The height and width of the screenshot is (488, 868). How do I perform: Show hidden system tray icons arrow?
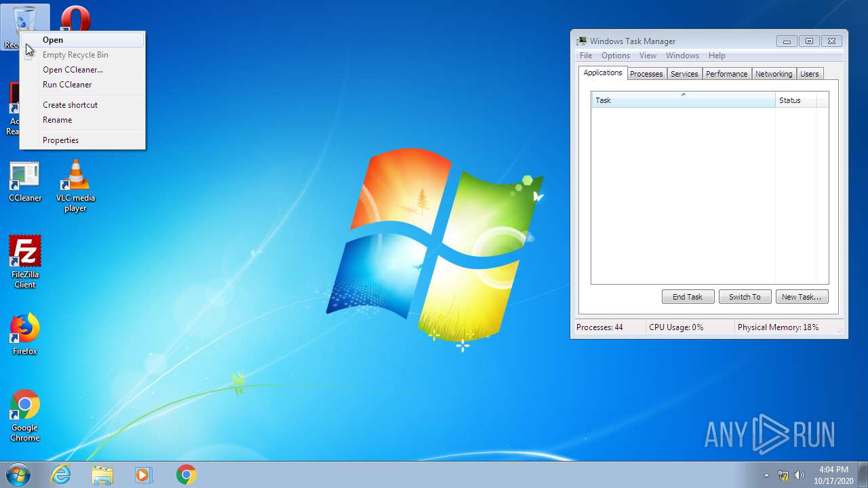tap(767, 475)
